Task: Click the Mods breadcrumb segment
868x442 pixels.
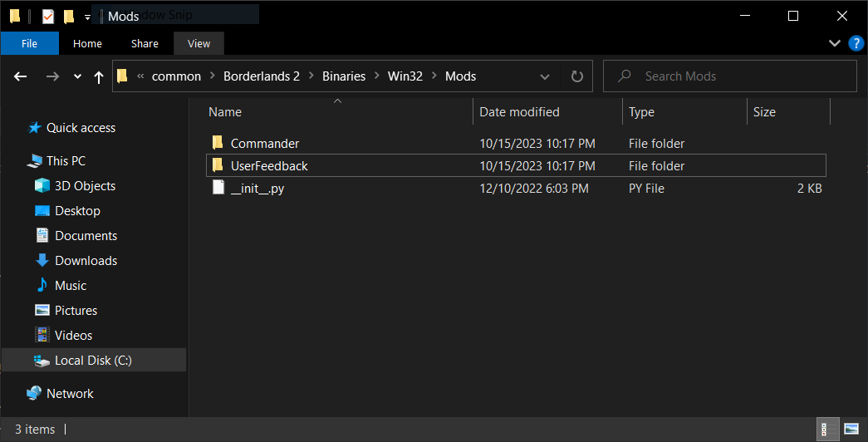Action: click(460, 76)
